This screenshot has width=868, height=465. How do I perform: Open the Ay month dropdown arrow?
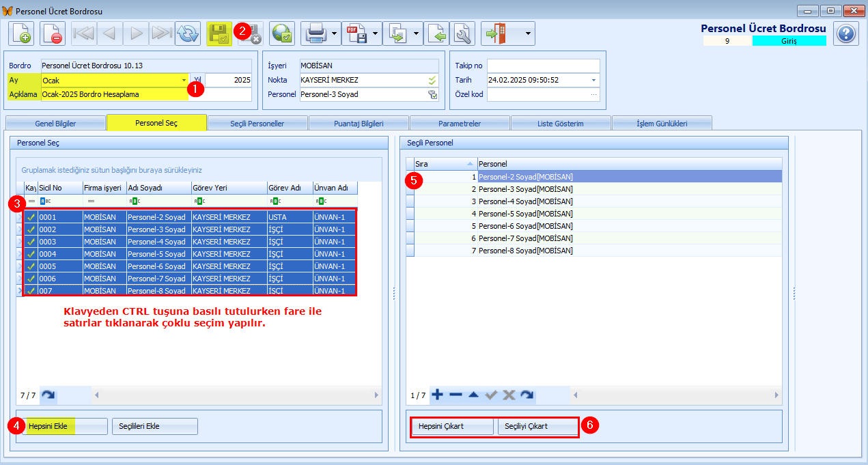pos(184,80)
